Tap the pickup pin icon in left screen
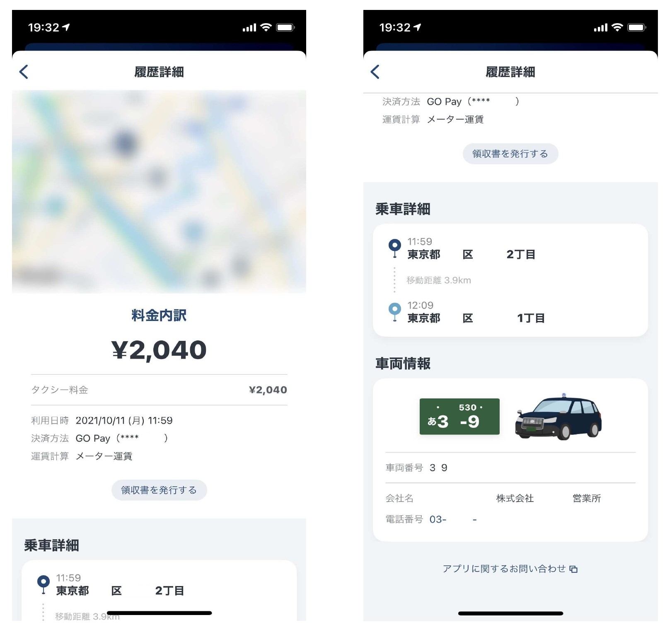The width and height of the screenshot is (672, 632). click(x=43, y=584)
